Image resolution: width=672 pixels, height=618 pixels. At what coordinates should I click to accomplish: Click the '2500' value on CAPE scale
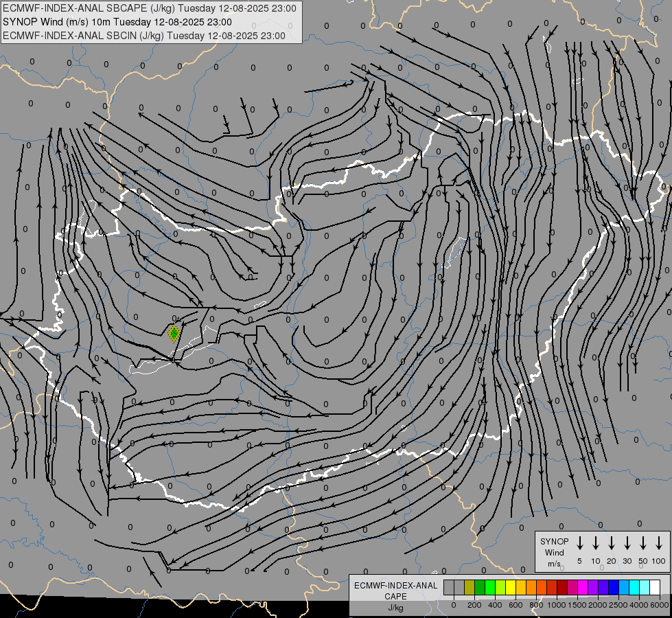(x=618, y=605)
